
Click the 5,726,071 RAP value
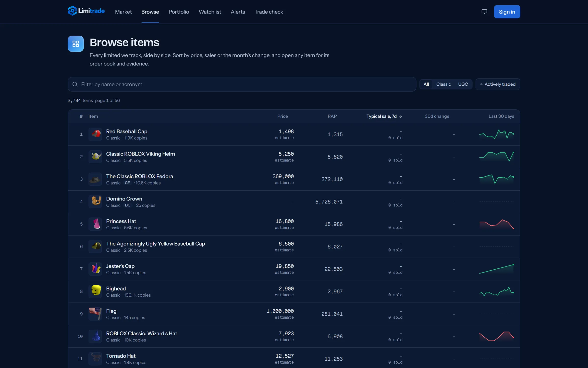click(x=329, y=202)
